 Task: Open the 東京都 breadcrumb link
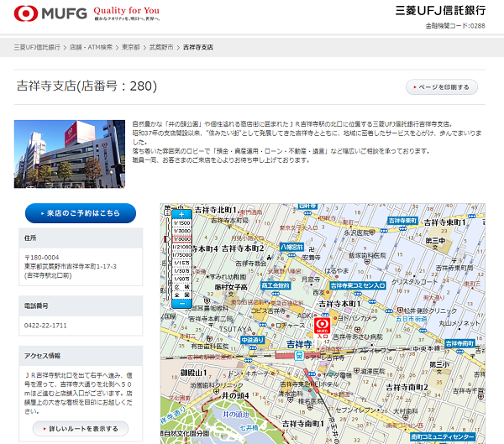pos(131,47)
